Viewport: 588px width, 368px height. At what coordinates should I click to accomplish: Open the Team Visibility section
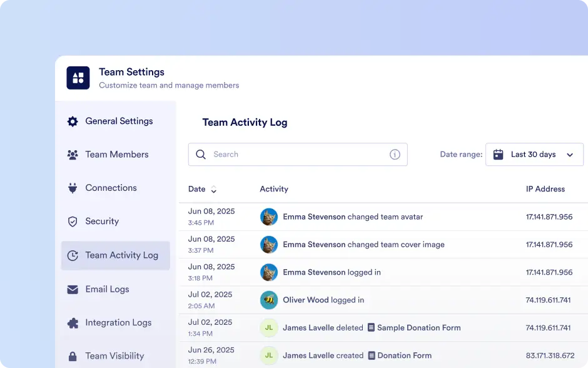click(x=116, y=356)
